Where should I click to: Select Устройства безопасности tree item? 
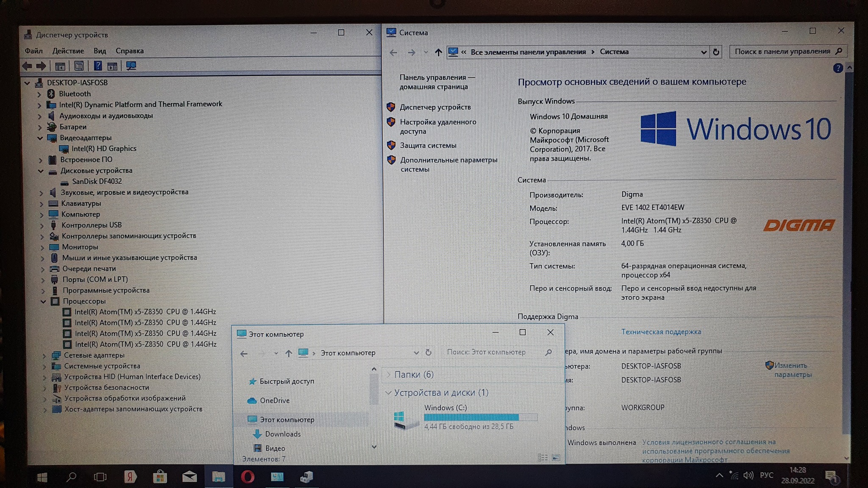(x=106, y=388)
